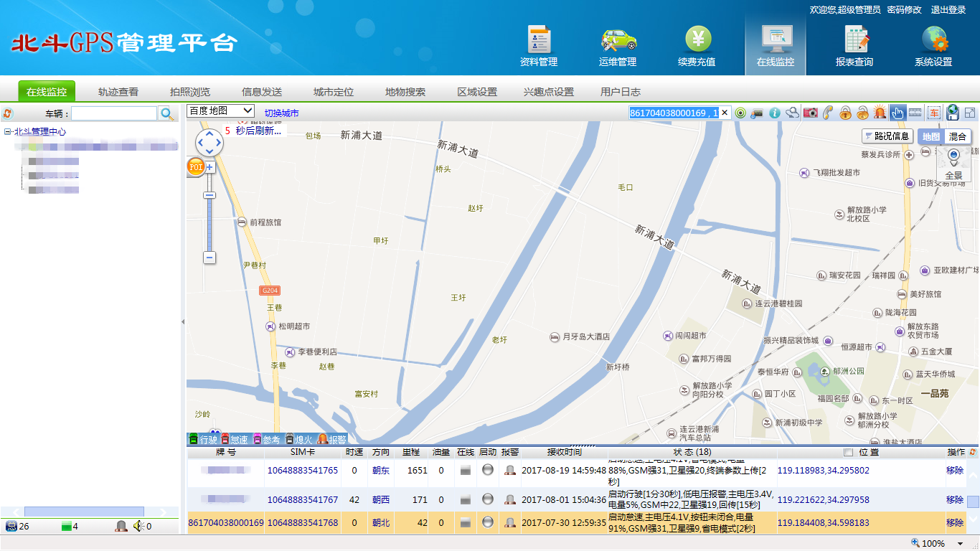980x551 pixels.
Task: Click the user device monitor toolbar icon
Action: [x=758, y=113]
